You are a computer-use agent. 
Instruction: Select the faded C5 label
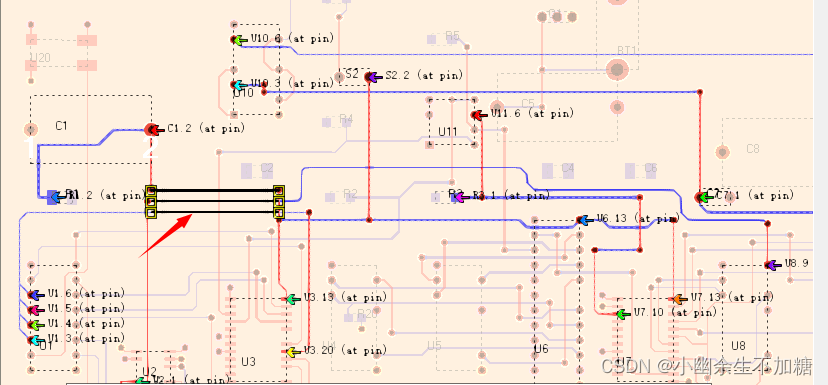pos(528,103)
